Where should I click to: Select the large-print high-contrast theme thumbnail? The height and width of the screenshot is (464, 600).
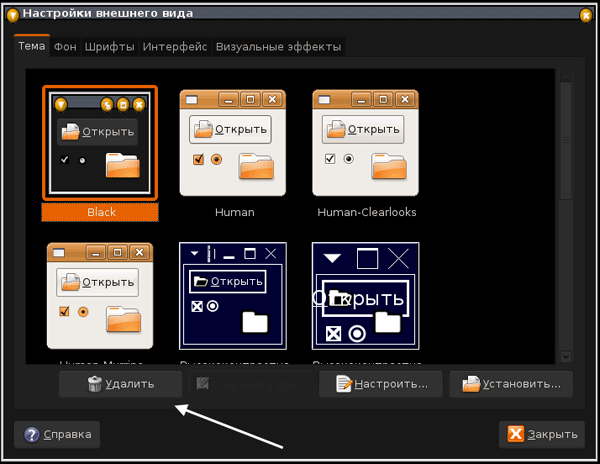366,295
